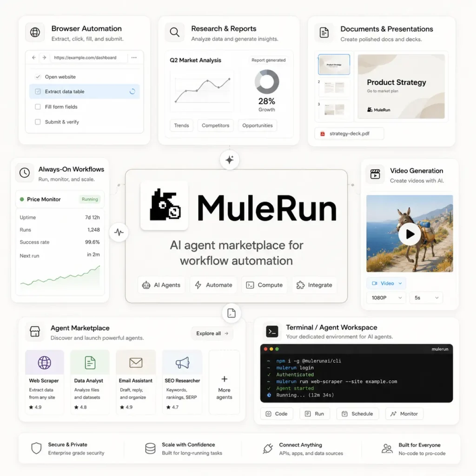
Task: Click Explore all in Agent Marketplace
Action: (212, 333)
